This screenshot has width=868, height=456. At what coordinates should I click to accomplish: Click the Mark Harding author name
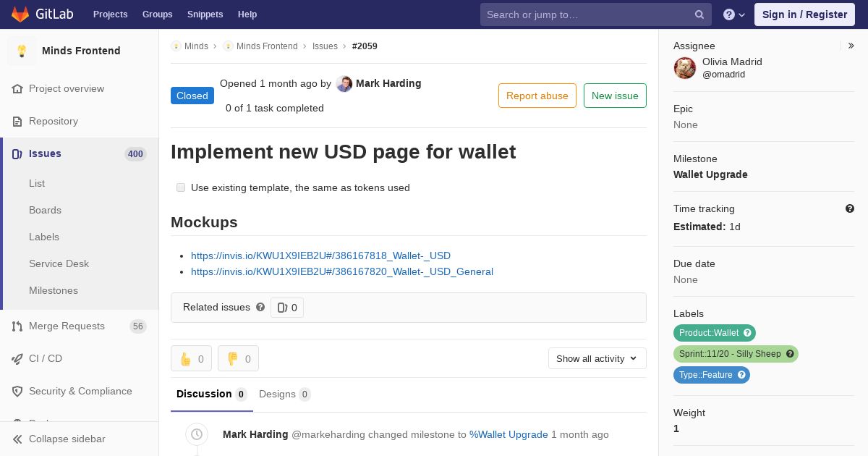tap(388, 83)
